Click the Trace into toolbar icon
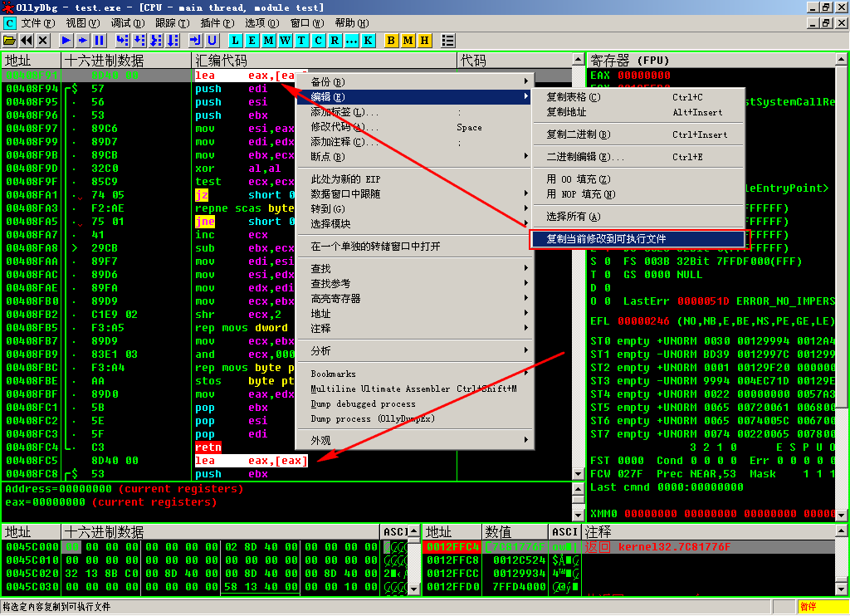 pos(156,40)
